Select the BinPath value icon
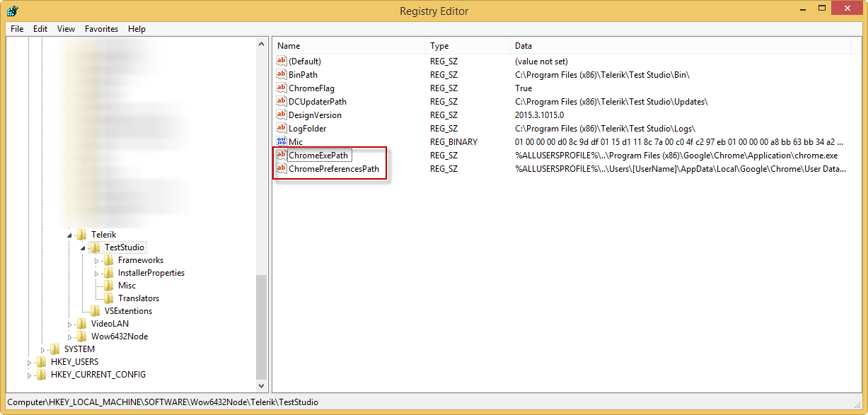 point(282,75)
